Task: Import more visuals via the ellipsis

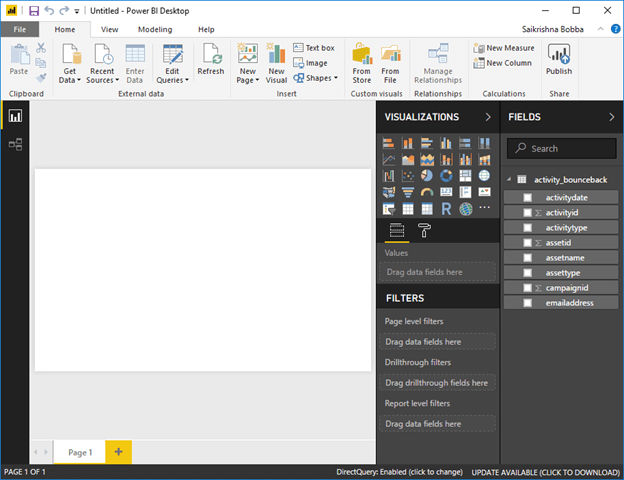Action: coord(484,207)
